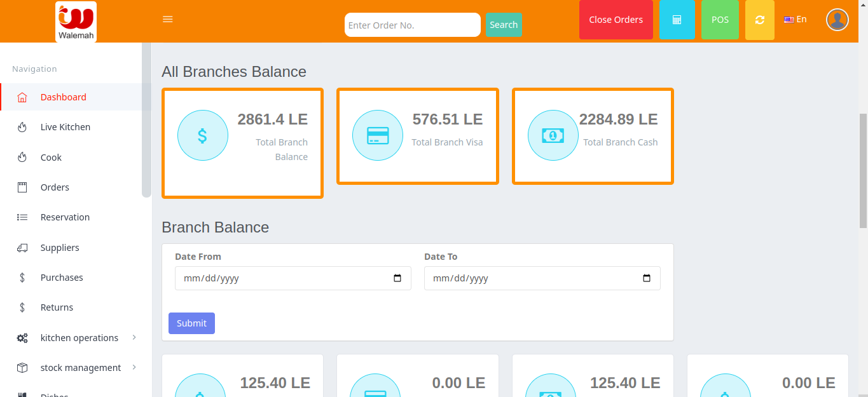The width and height of the screenshot is (868, 397).
Task: Click the Search button
Action: 504,25
